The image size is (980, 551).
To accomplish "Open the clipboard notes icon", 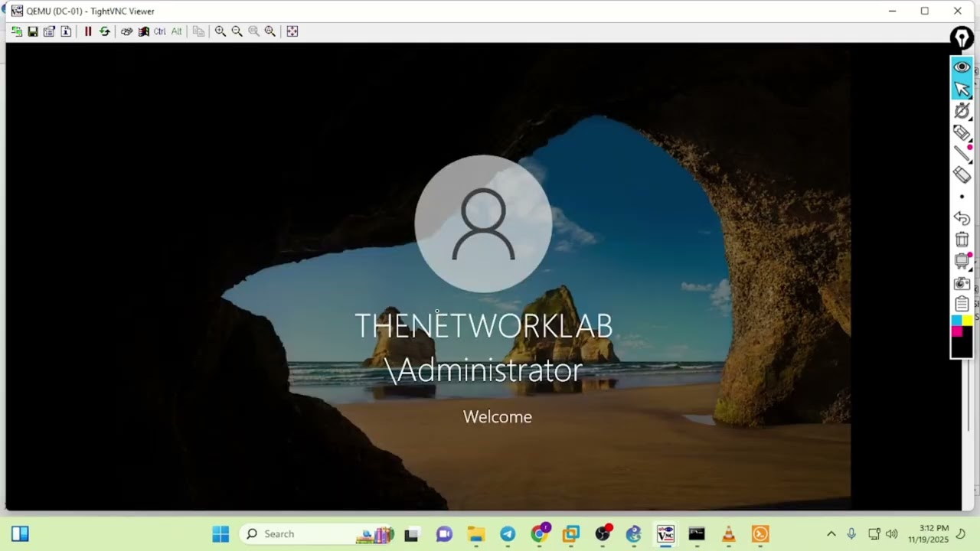I will tap(962, 304).
